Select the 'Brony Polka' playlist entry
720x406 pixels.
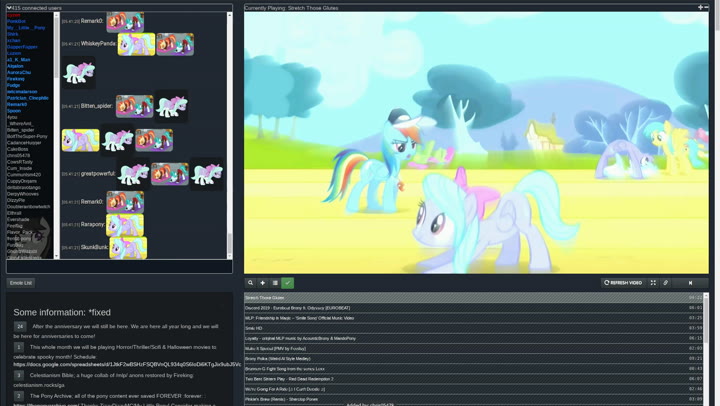[x=473, y=358]
